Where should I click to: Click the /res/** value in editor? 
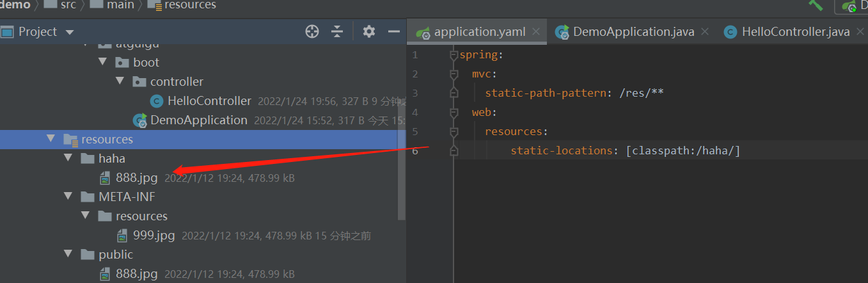[641, 93]
